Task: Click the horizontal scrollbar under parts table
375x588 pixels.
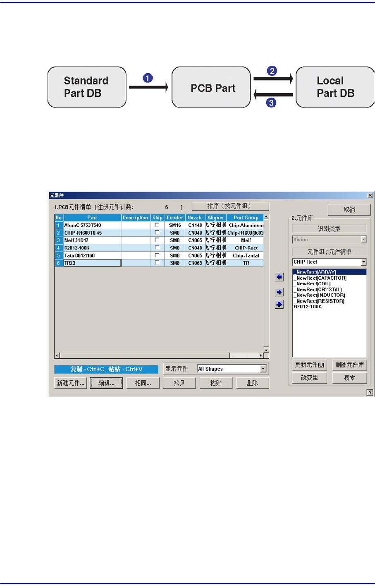Action: click(x=159, y=355)
